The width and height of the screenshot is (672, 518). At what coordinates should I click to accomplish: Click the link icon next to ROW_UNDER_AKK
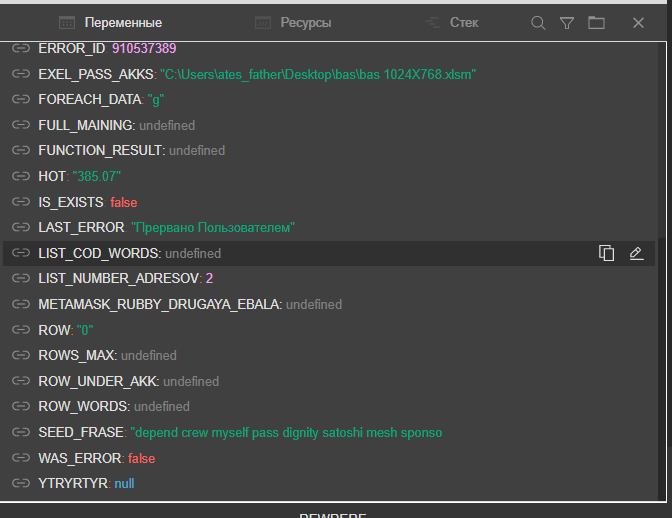[x=21, y=380]
